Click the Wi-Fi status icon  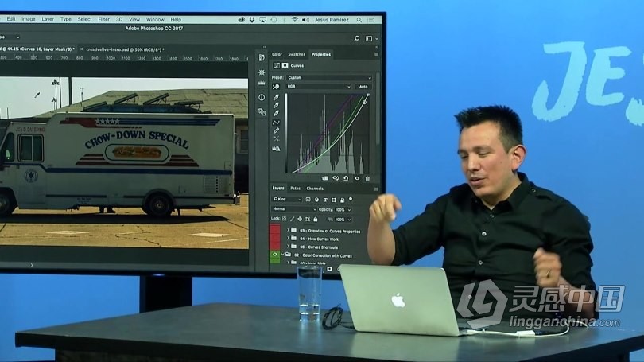(x=294, y=19)
